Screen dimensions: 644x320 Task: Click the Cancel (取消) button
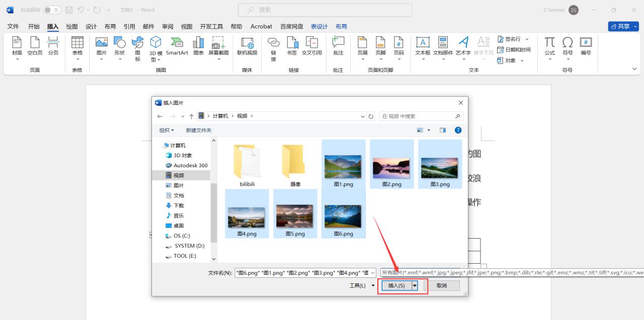[442, 285]
